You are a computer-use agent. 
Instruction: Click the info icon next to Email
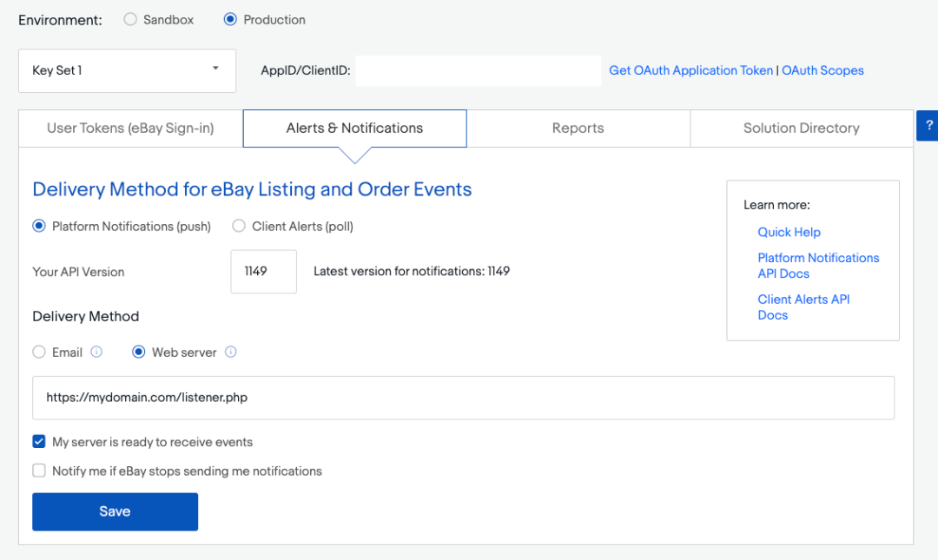(96, 352)
